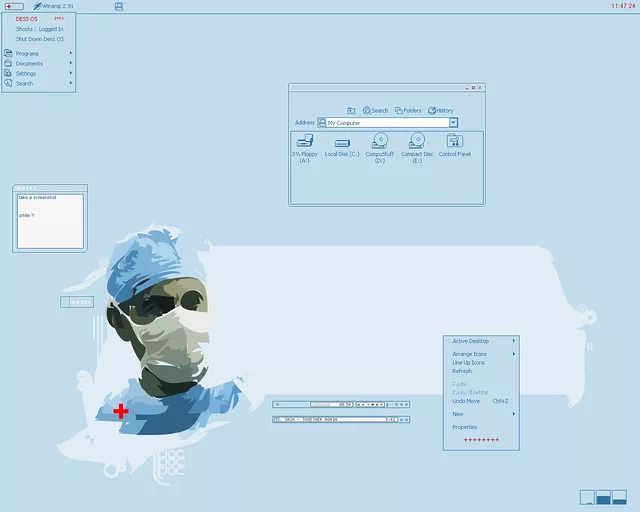Click the Address field showing My Computer
The height and width of the screenshot is (512, 640).
click(x=385, y=122)
